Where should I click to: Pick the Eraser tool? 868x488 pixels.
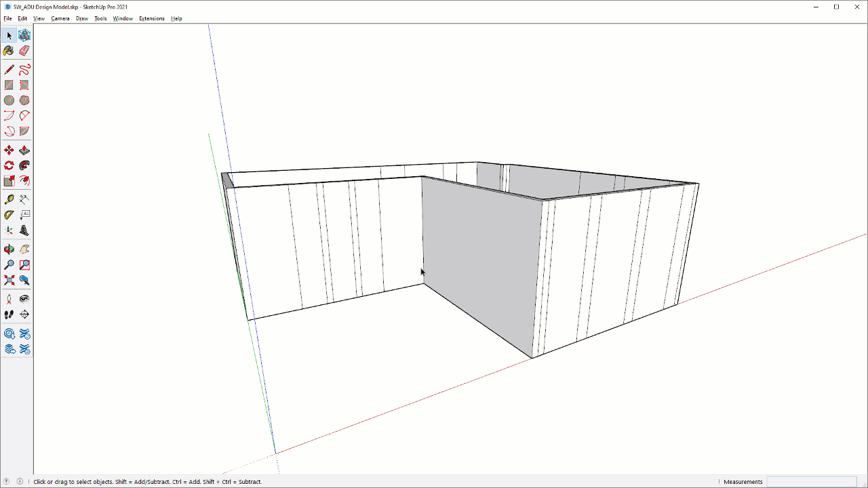tap(24, 51)
